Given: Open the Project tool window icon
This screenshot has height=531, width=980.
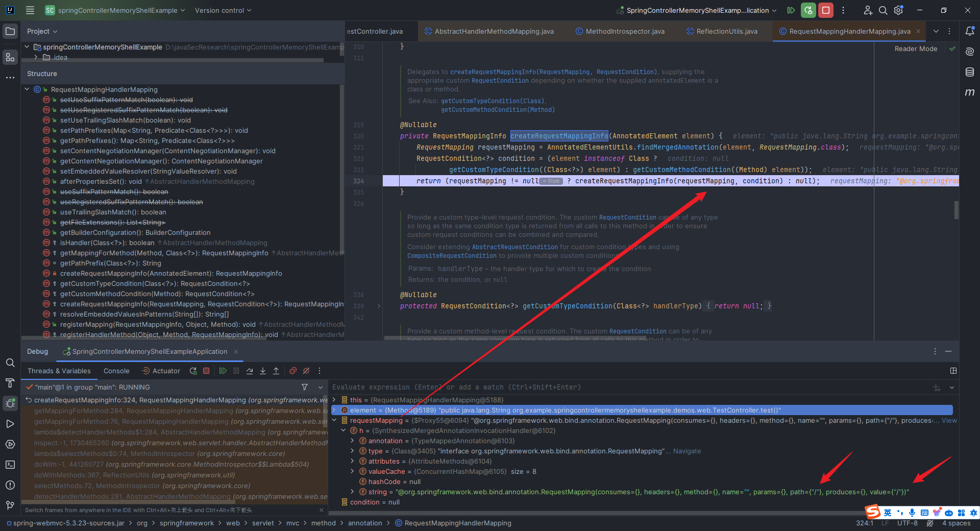Looking at the screenshot, I should coord(10,31).
